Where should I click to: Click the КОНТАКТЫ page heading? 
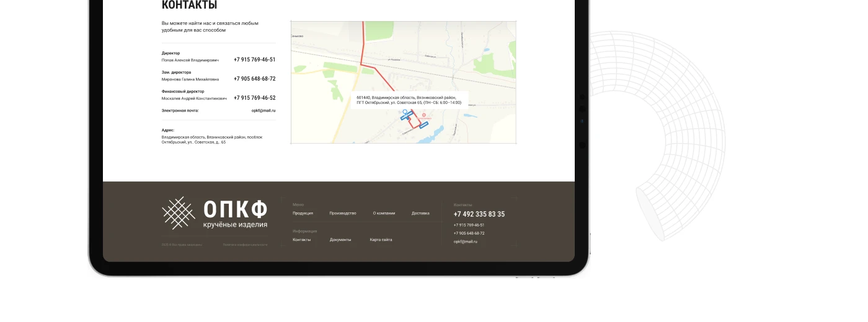[x=189, y=6]
